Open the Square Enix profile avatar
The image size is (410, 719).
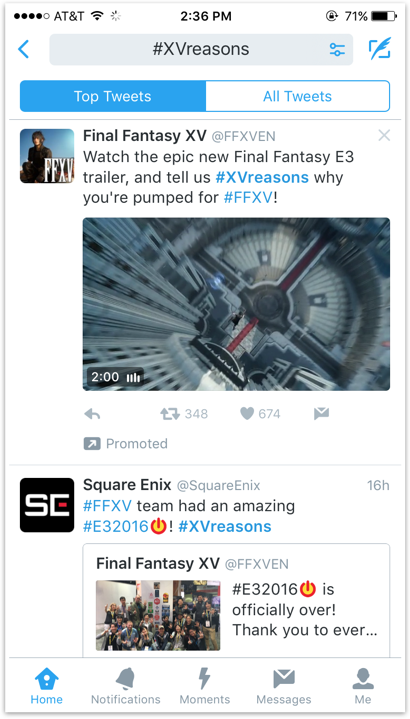click(47, 505)
